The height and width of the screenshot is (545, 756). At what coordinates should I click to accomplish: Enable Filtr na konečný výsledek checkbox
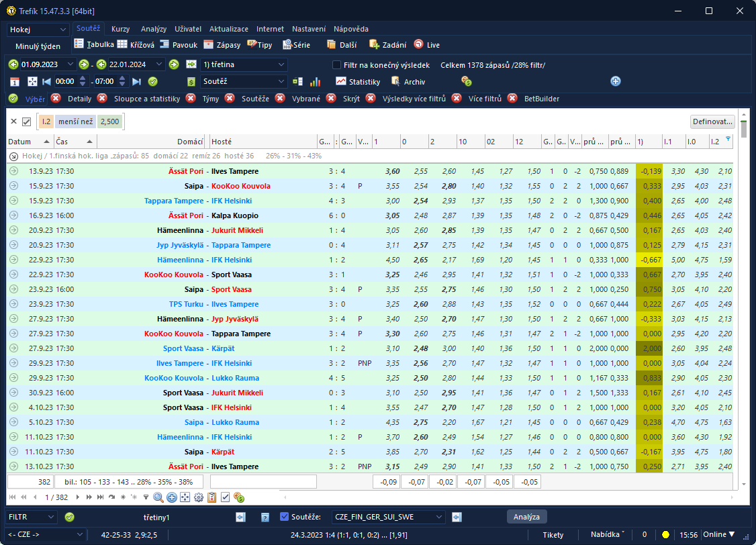pos(337,65)
